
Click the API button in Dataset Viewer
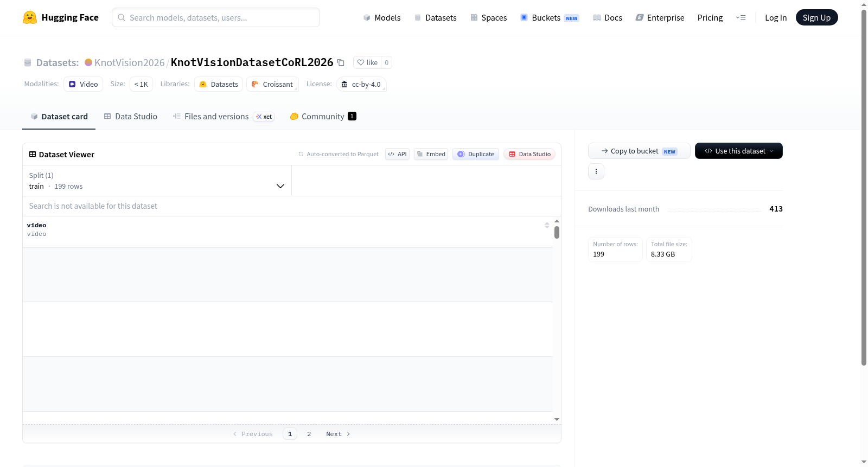397,154
